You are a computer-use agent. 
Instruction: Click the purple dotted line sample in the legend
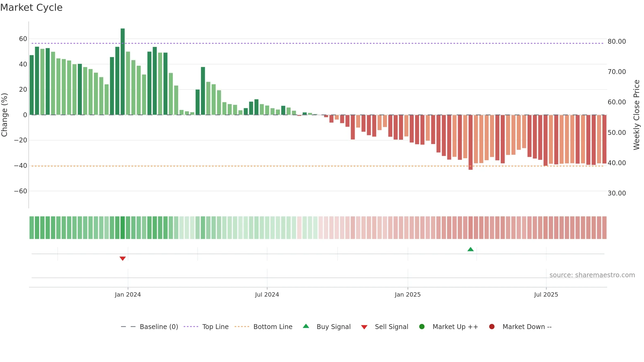click(191, 327)
